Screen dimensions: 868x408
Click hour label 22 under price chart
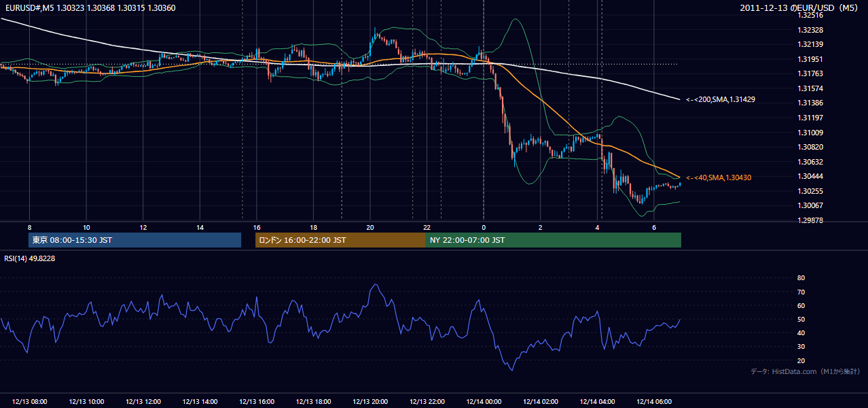coord(427,227)
